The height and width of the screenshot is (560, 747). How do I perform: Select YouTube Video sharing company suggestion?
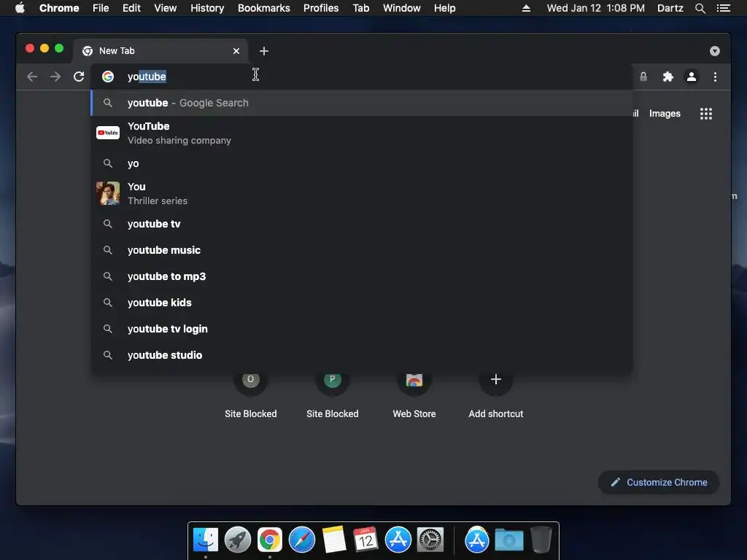pos(362,133)
